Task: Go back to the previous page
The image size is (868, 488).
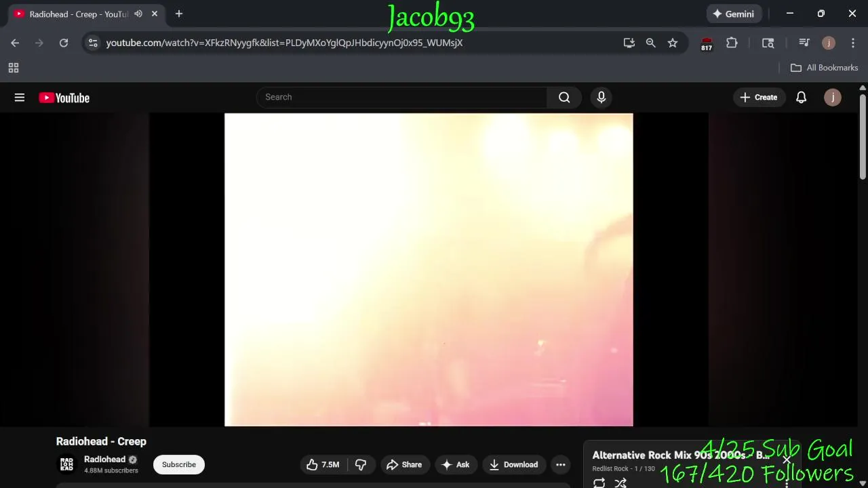Action: coord(15,43)
